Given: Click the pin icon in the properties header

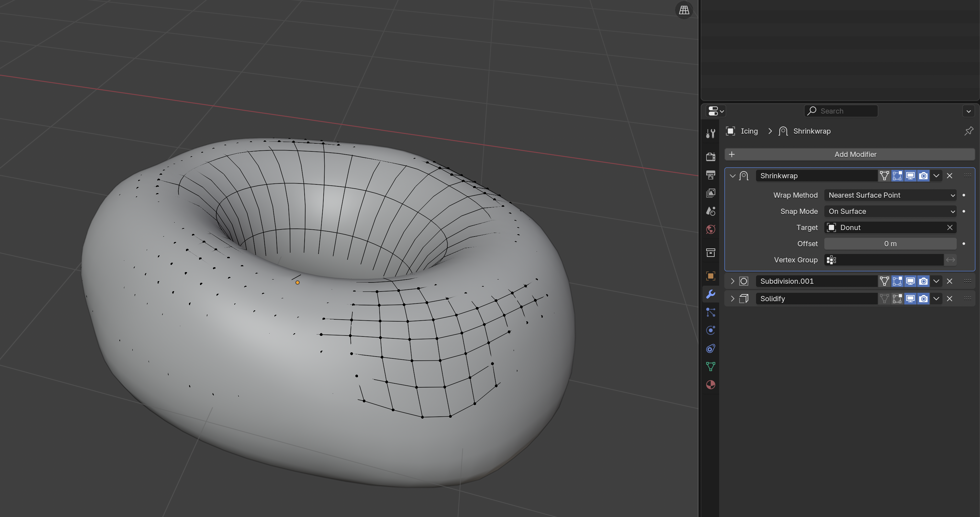Looking at the screenshot, I should click(x=969, y=131).
